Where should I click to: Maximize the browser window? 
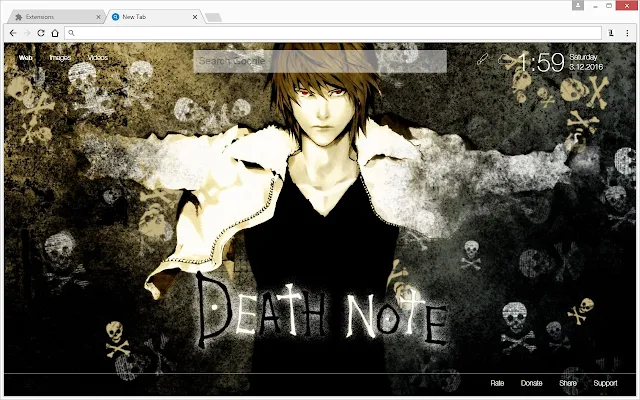pos(609,6)
